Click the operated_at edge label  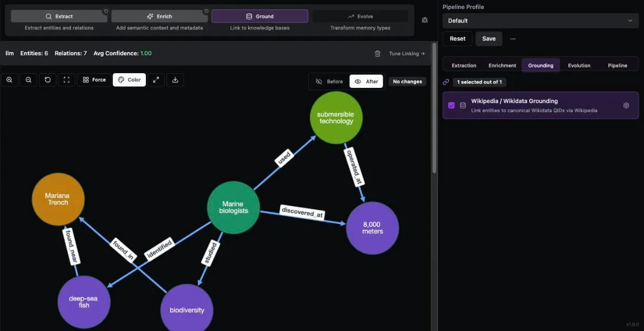354,167
